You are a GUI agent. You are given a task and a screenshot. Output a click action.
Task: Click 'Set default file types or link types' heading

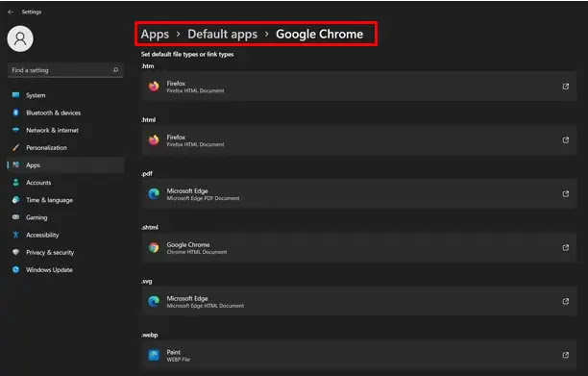pos(187,55)
